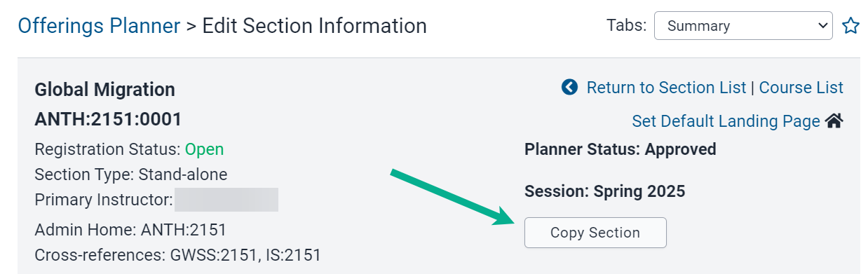868x274 pixels.
Task: Click the circled back arrow icon
Action: [x=569, y=88]
